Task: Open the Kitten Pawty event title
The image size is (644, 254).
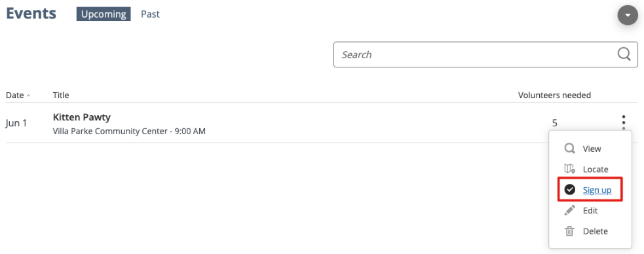Action: [82, 117]
